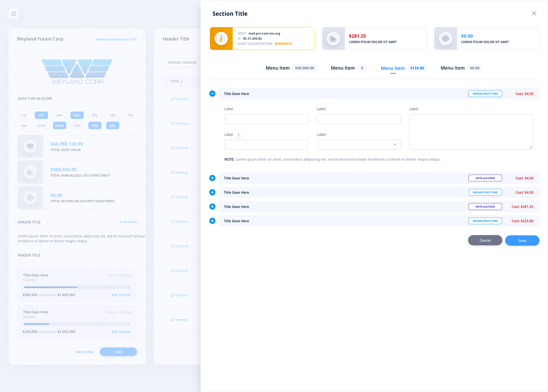Expand the row with Cost $281.25
548x392 pixels.
click(x=212, y=207)
